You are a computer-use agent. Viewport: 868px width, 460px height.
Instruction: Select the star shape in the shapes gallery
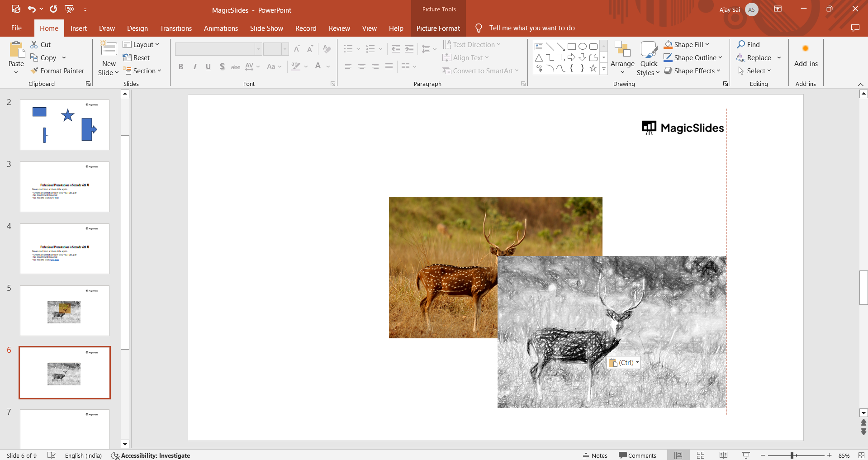click(x=593, y=68)
